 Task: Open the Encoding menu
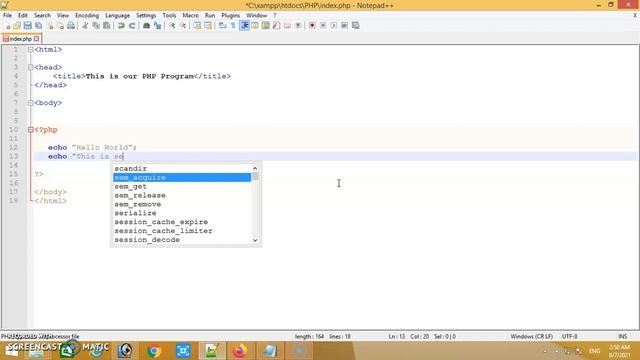[x=87, y=16]
